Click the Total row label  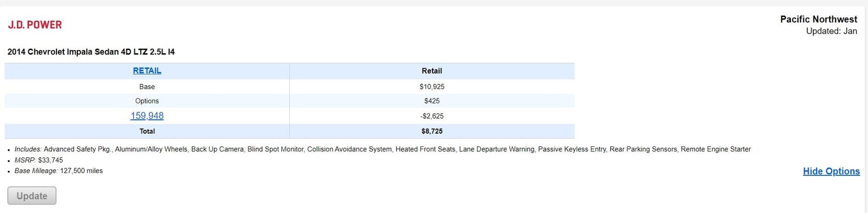point(147,131)
